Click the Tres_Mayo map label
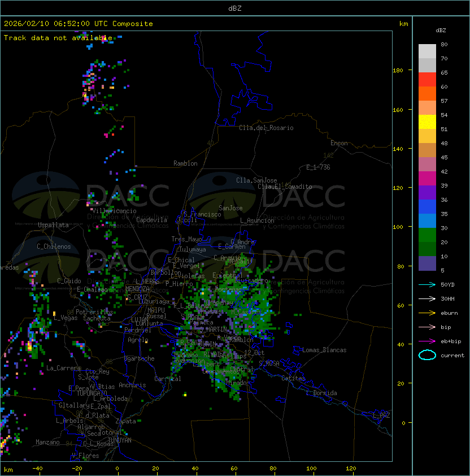Image resolution: width=470 pixels, height=476 pixels. coord(186,239)
